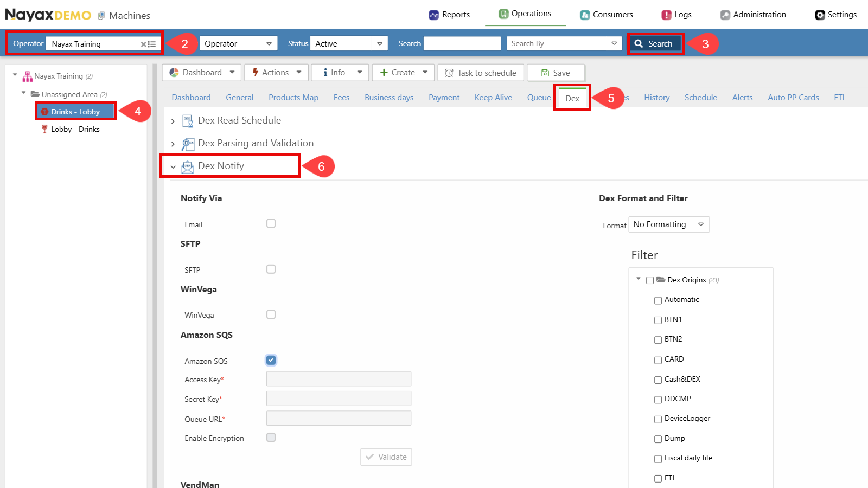Switch to the Products Map tab
868x488 pixels.
click(293, 98)
